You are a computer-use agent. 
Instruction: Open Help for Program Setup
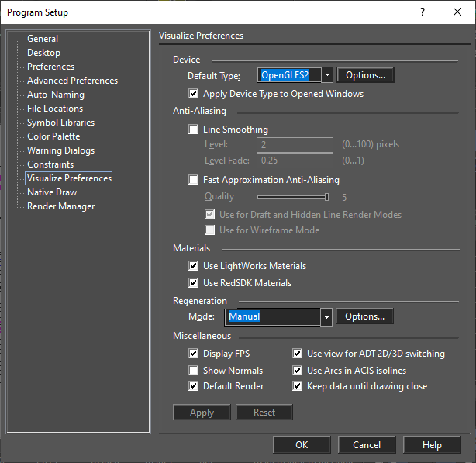pos(432,445)
